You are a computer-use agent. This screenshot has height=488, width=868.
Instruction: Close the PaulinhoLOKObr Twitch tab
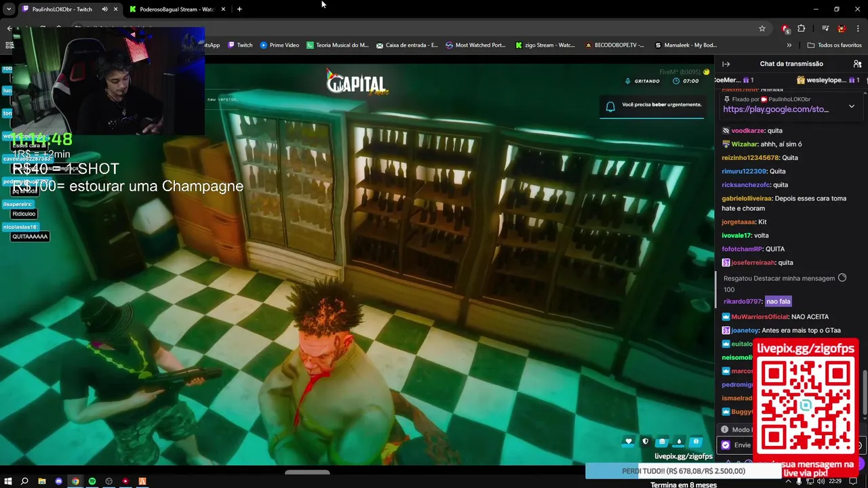116,9
